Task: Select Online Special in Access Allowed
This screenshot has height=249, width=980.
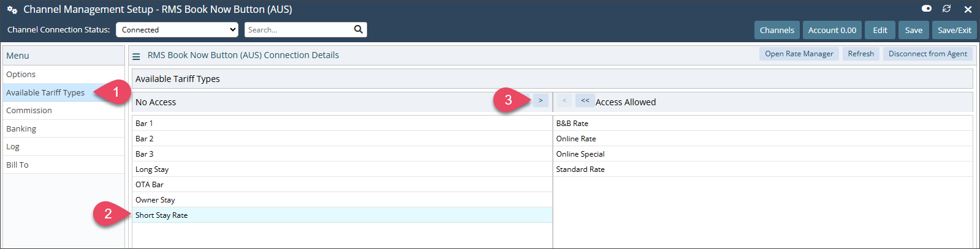Action: click(x=762, y=154)
